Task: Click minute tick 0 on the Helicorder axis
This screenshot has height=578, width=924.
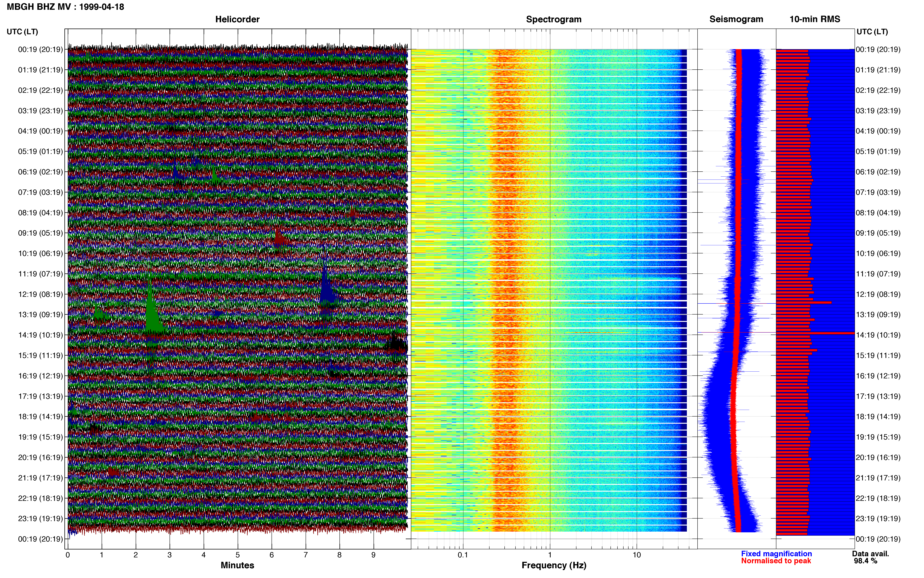Action: pyautogui.click(x=68, y=555)
